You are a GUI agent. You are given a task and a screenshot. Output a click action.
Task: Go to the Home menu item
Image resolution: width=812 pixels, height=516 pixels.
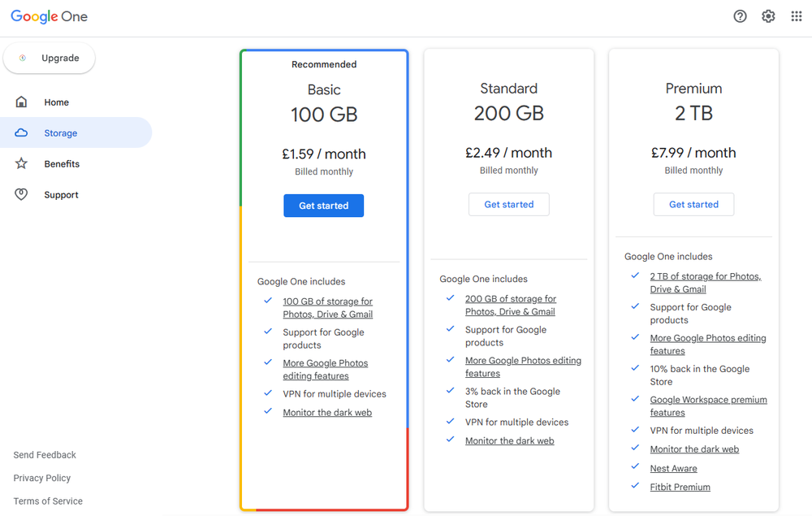[x=57, y=102]
